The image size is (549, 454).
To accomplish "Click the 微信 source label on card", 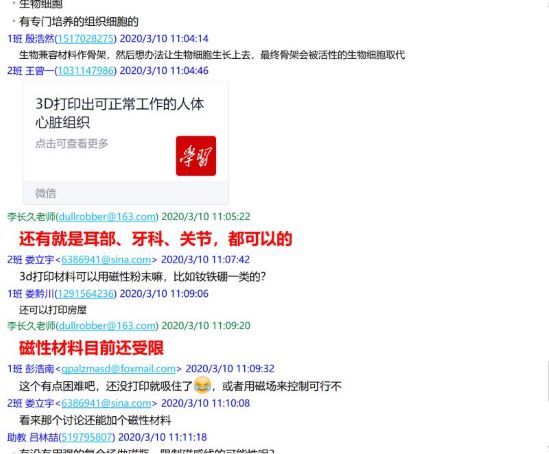I will click(x=46, y=193).
